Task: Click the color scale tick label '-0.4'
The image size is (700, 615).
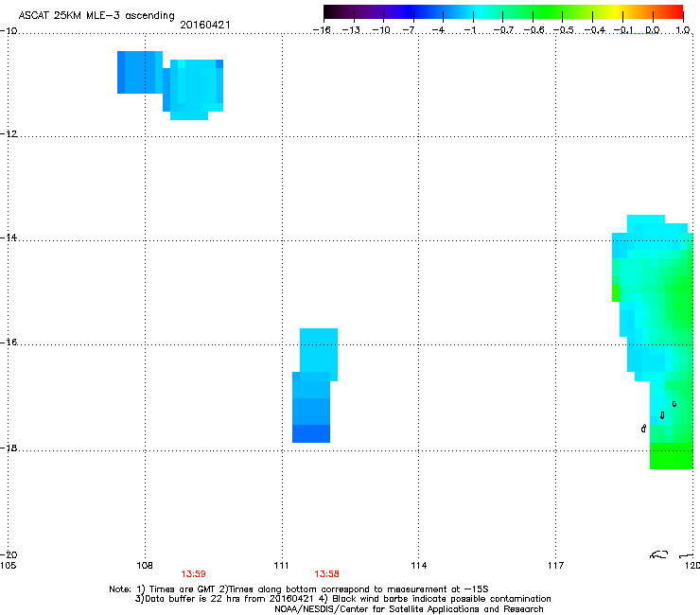Action: click(x=595, y=30)
